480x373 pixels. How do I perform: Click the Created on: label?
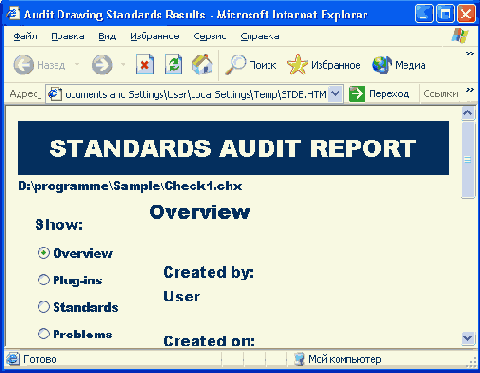pyautogui.click(x=209, y=341)
